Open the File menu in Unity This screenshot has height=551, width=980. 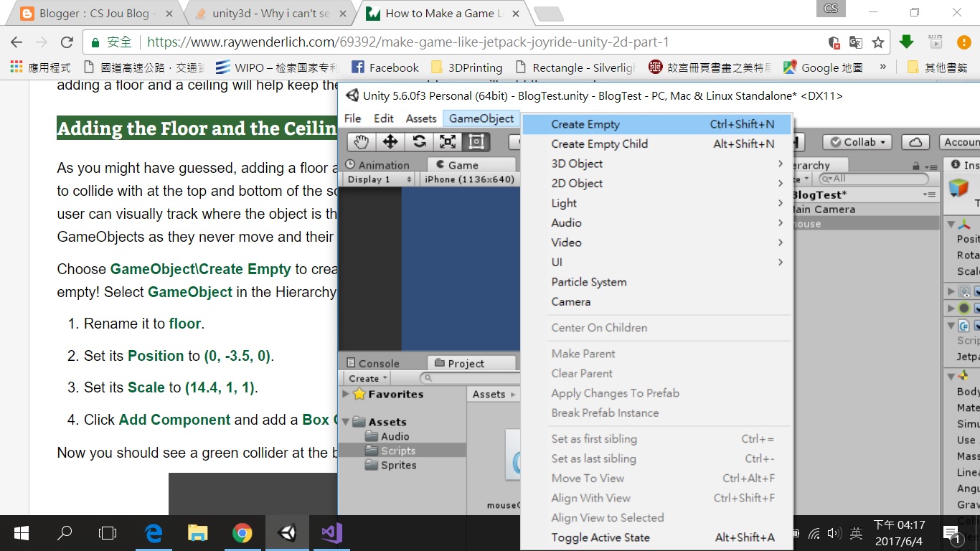tap(353, 118)
